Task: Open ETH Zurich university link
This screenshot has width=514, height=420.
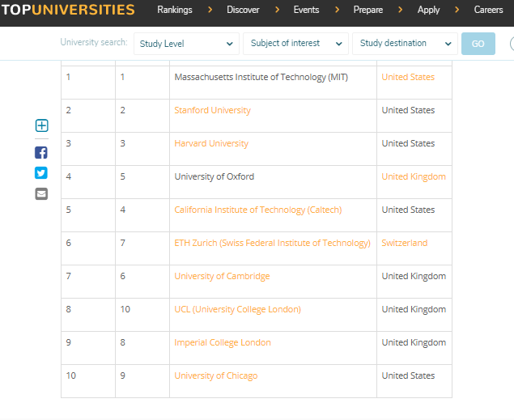Action: (x=272, y=243)
